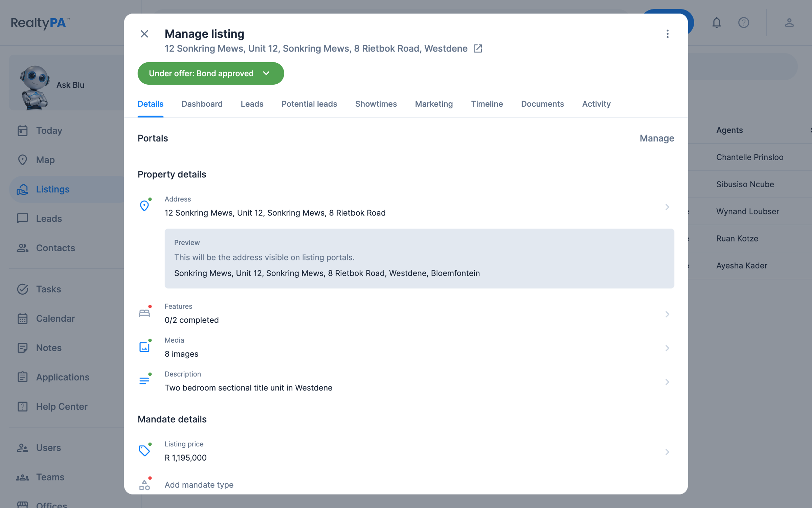Select the Details tab
812x508 pixels.
point(150,104)
